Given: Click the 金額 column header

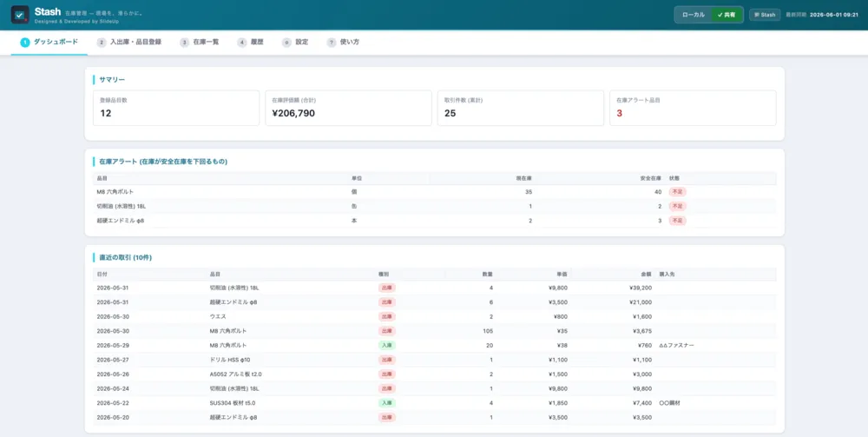Looking at the screenshot, I should coord(646,275).
